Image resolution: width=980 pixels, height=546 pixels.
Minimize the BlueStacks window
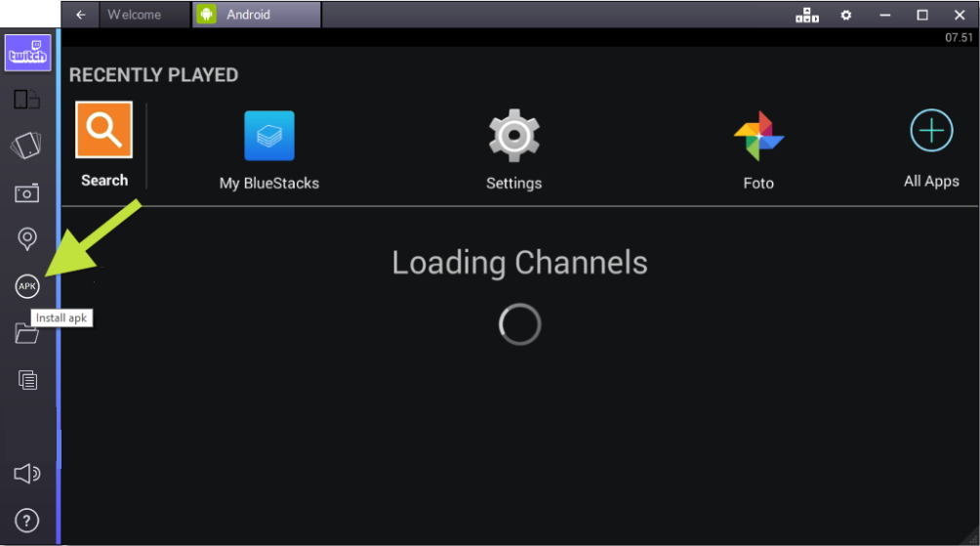click(x=885, y=15)
